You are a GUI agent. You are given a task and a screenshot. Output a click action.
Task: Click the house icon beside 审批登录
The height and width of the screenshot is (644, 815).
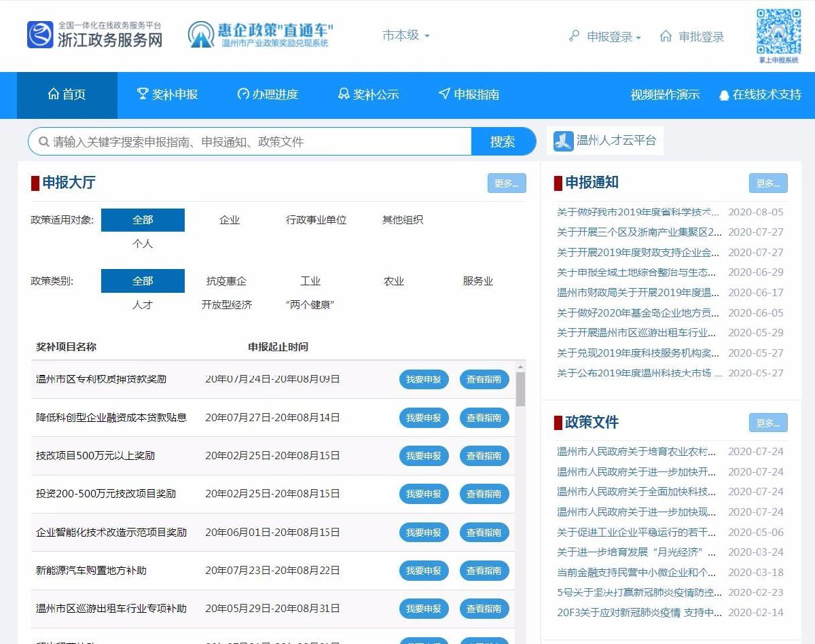666,36
